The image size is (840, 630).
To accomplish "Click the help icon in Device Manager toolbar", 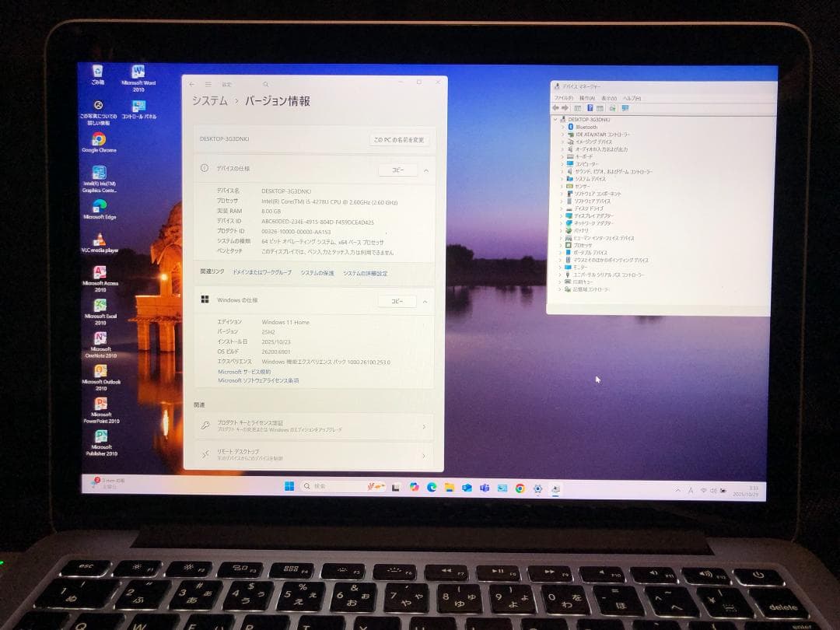I will 590,107.
